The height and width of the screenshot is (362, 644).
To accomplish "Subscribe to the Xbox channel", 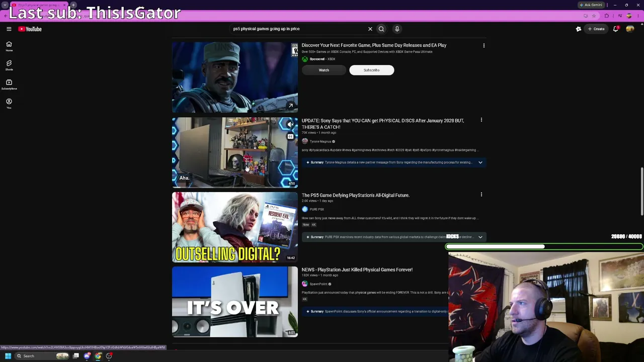I will [x=371, y=70].
